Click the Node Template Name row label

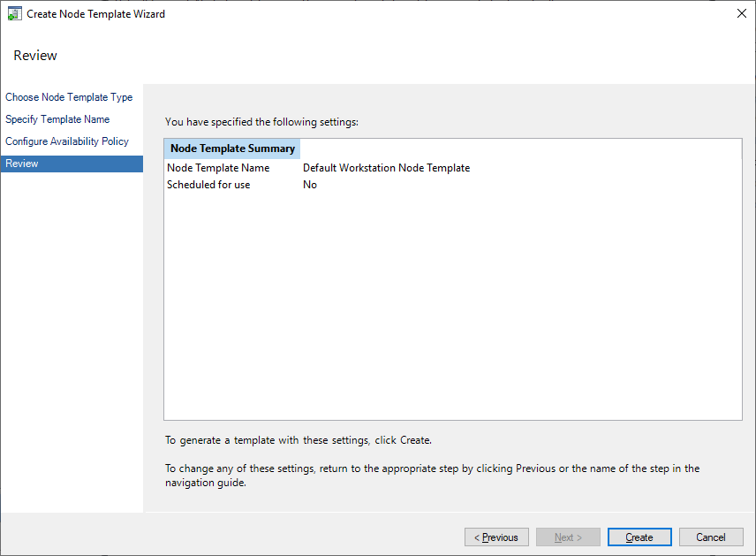[218, 167]
